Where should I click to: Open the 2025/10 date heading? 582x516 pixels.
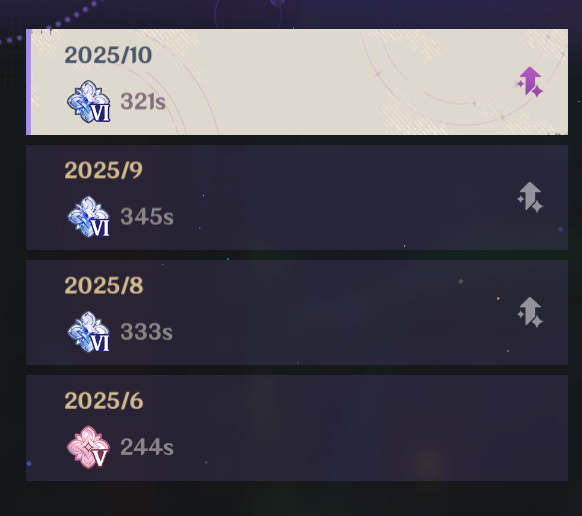[108, 55]
